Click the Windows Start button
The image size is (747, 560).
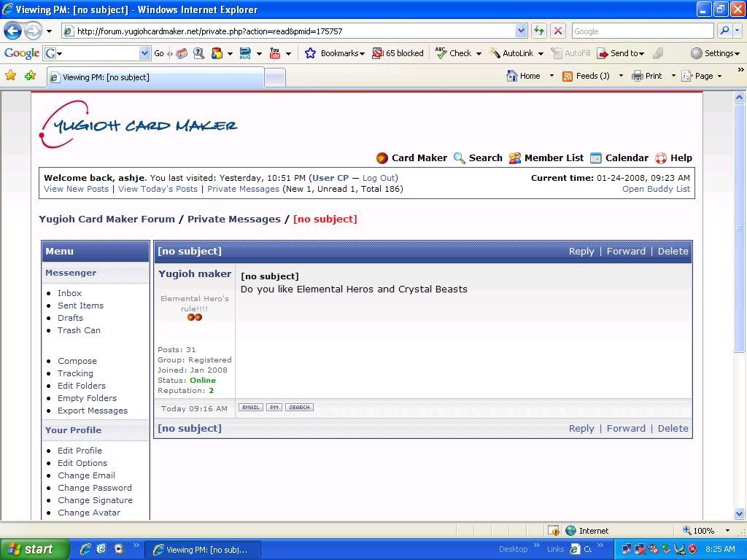34,550
